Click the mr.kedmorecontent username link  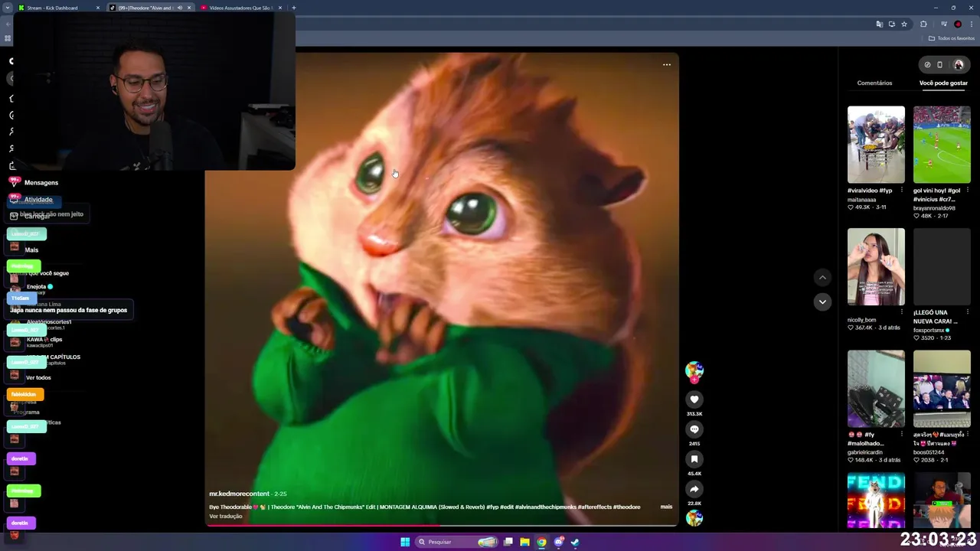tap(239, 494)
